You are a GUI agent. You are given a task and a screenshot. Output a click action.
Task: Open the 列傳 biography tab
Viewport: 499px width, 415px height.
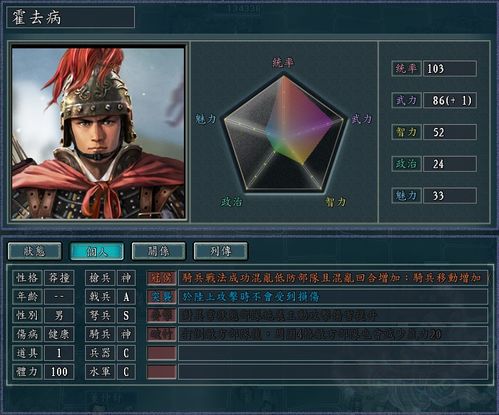tap(220, 251)
